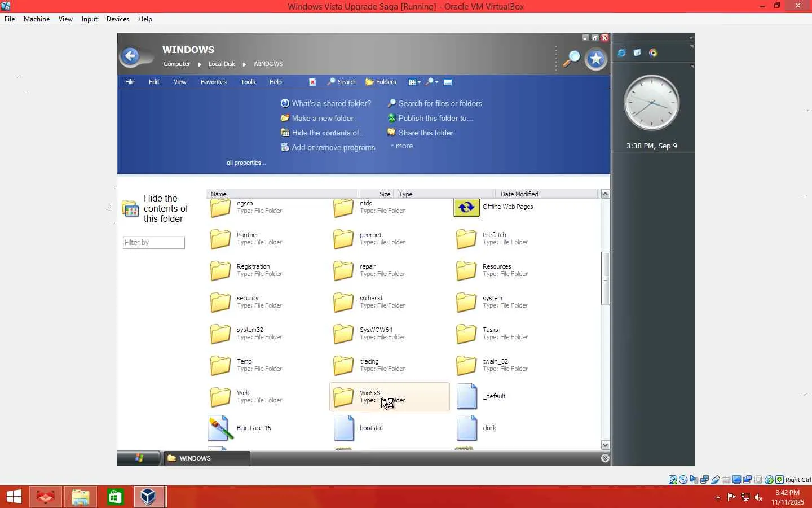Sort by the Date Modified column header
812x508 pixels.
click(x=546, y=194)
